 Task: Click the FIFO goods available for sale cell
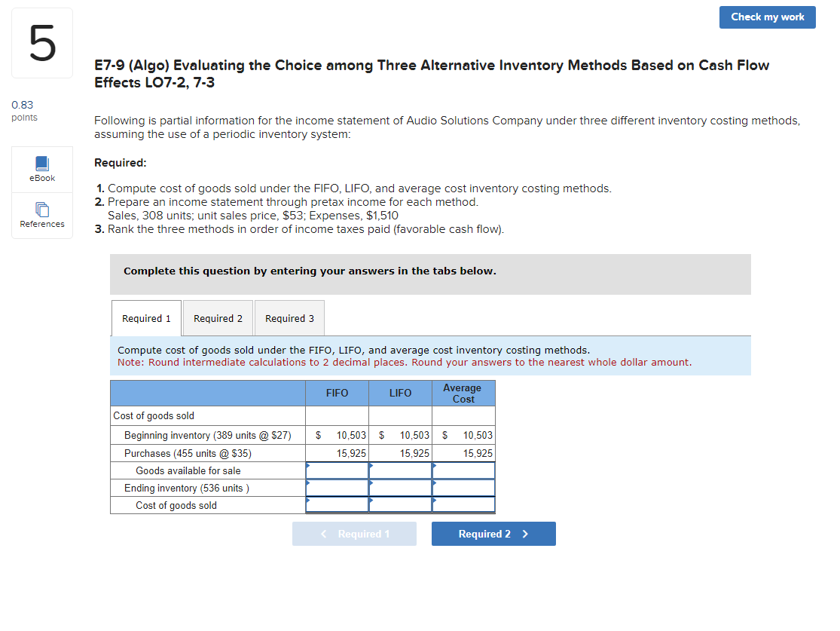click(336, 470)
